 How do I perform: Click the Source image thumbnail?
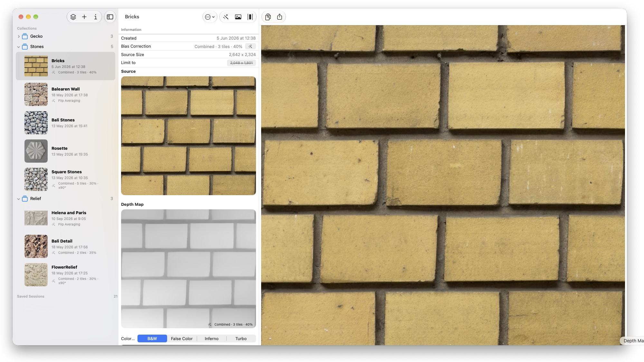point(188,136)
